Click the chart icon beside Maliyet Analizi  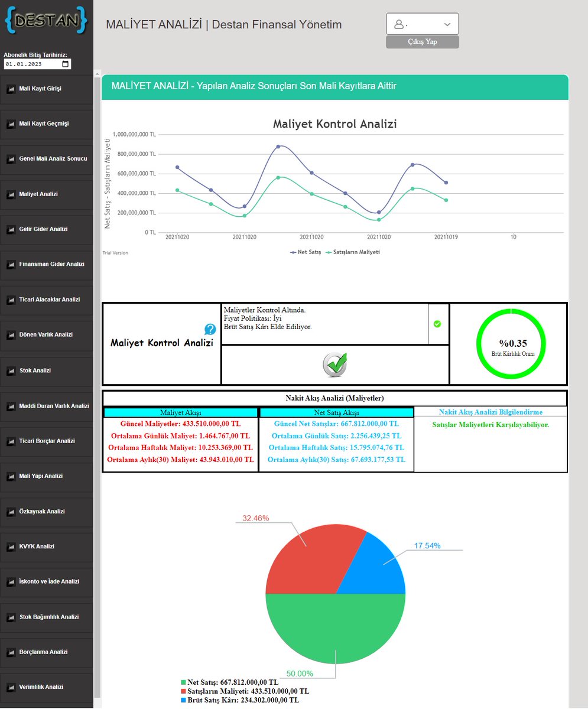point(11,194)
